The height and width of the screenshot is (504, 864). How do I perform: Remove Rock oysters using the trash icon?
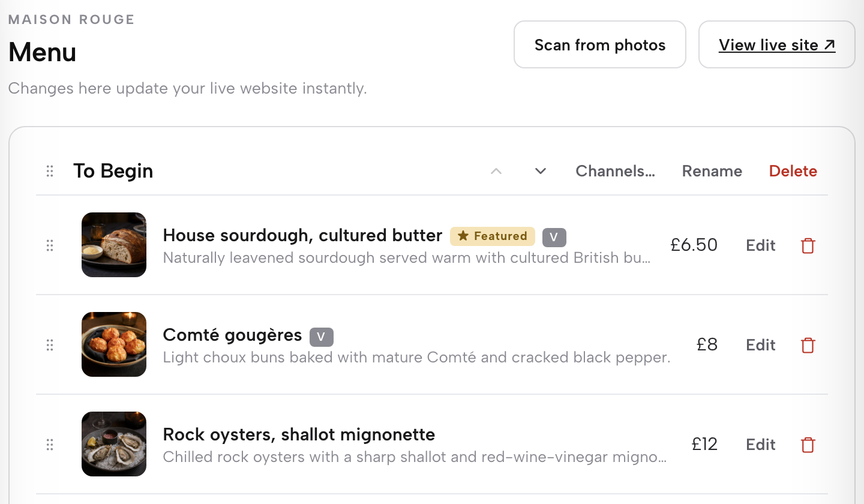pos(808,445)
